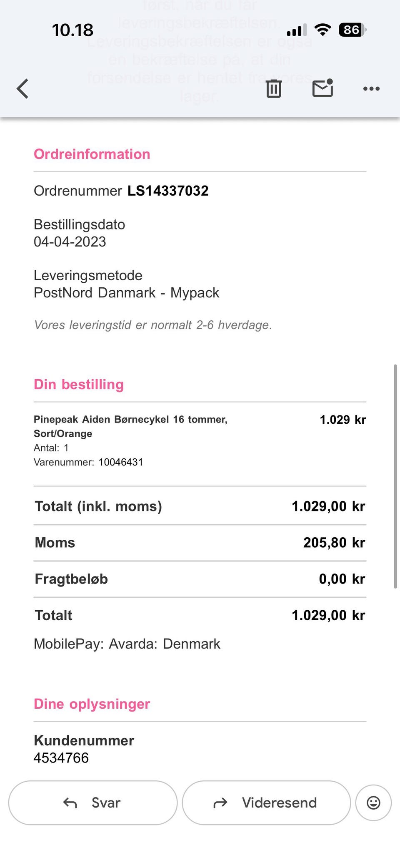Select order number LS14337032

[x=167, y=191]
